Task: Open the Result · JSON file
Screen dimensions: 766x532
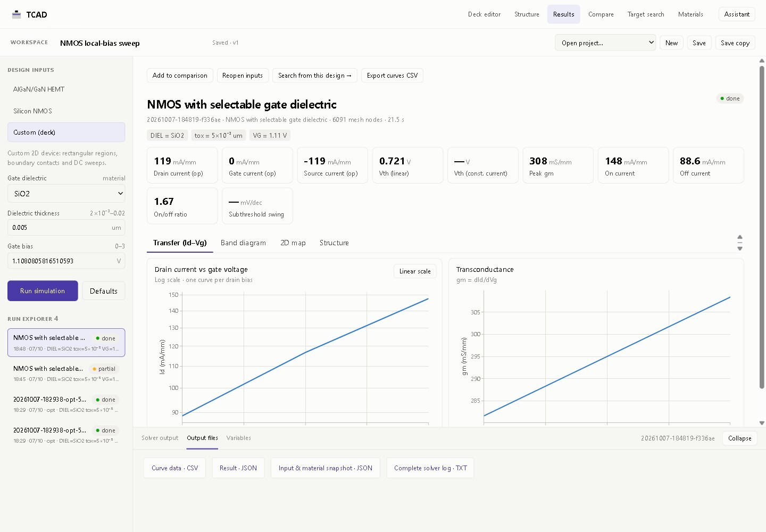Action: pos(238,468)
